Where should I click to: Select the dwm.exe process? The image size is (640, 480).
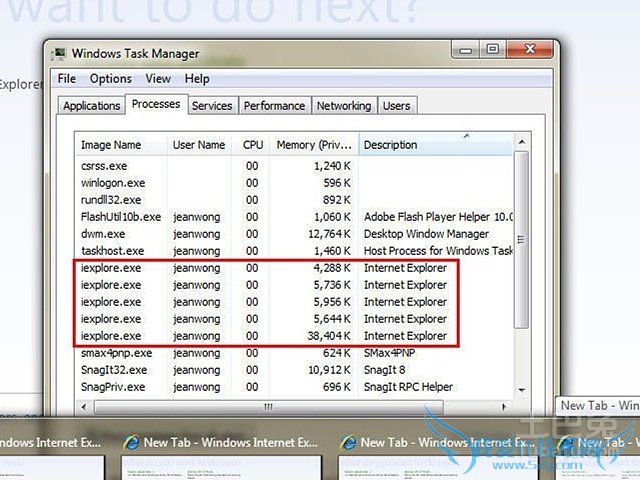click(x=294, y=234)
